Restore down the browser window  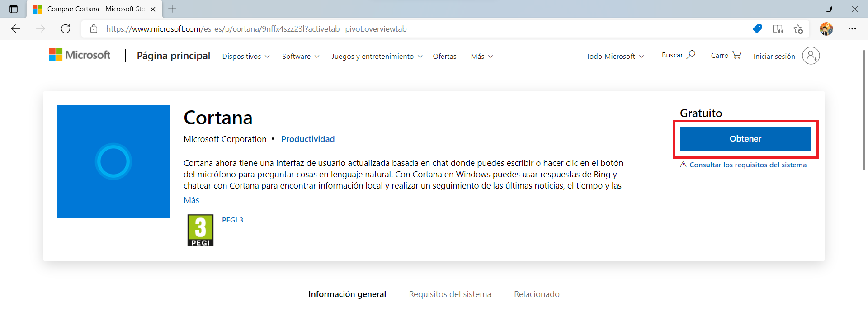[829, 9]
